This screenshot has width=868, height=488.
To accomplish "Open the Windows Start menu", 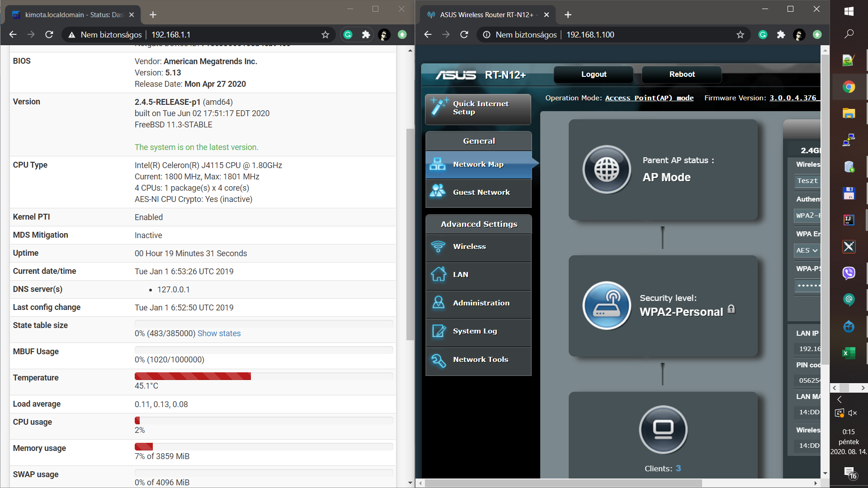I will pyautogui.click(x=849, y=11).
